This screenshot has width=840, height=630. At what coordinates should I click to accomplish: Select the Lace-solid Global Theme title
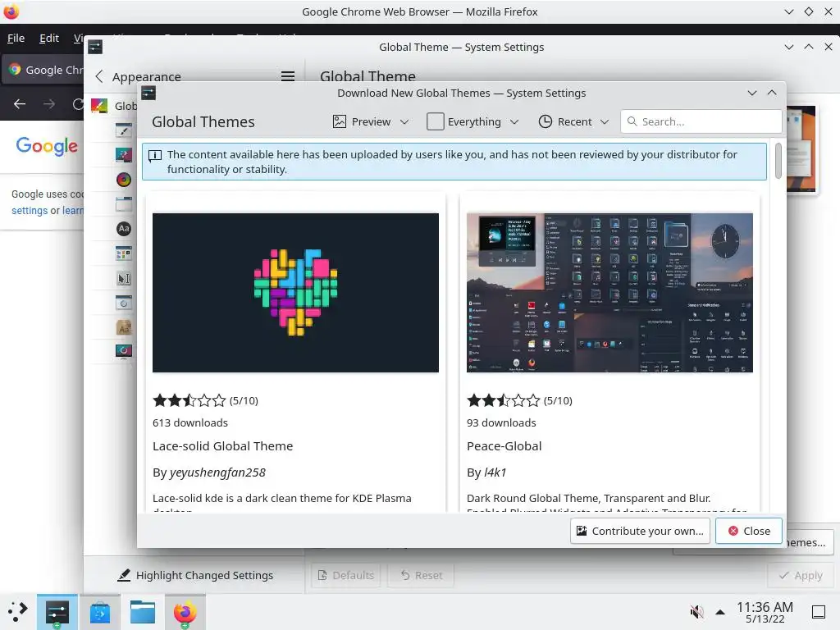pos(223,446)
